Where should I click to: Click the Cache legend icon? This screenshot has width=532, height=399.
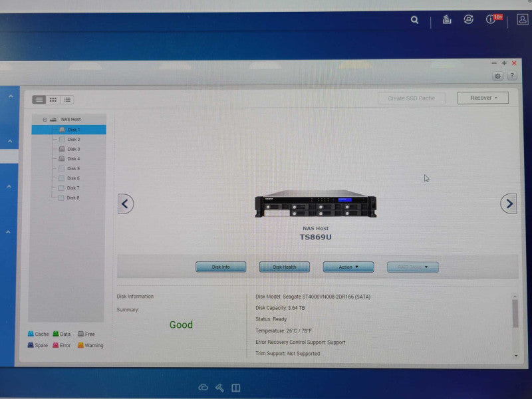pos(31,334)
